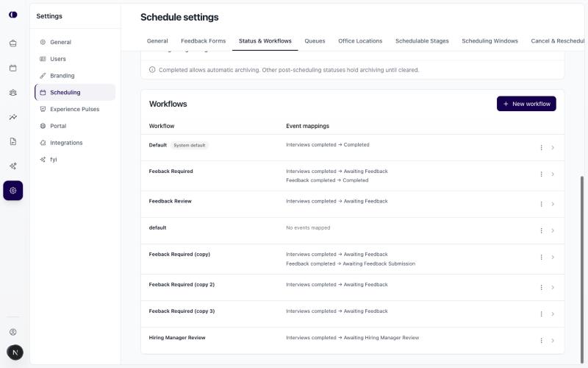This screenshot has width=588, height=368.
Task: Click 'Interviews completed → Awaiting Hiring Manager Review'
Action: 353,338
